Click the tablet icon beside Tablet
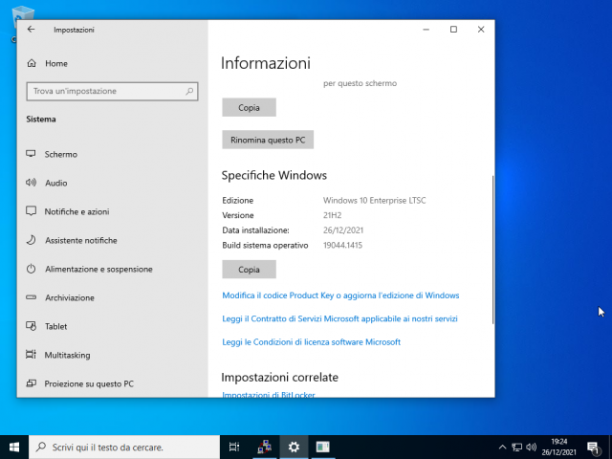612x459 pixels. [x=31, y=326]
